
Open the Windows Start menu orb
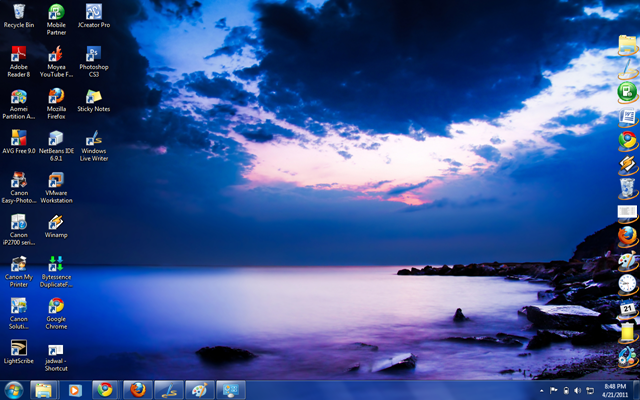(13, 391)
